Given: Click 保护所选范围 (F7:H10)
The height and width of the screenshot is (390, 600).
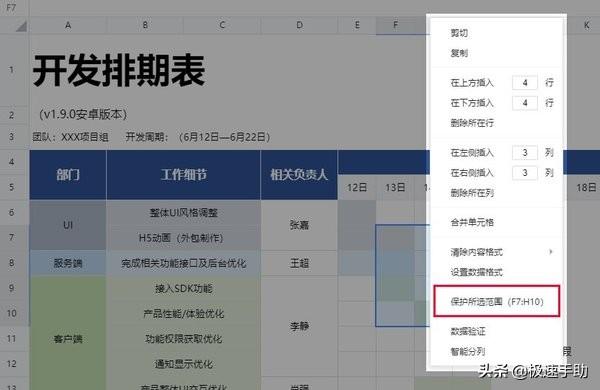Looking at the screenshot, I should [497, 302].
